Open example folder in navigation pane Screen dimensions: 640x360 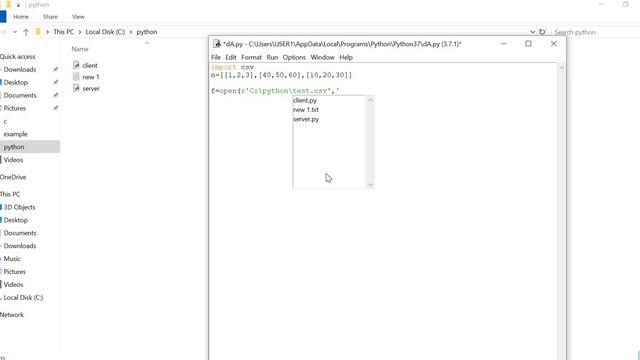16,134
